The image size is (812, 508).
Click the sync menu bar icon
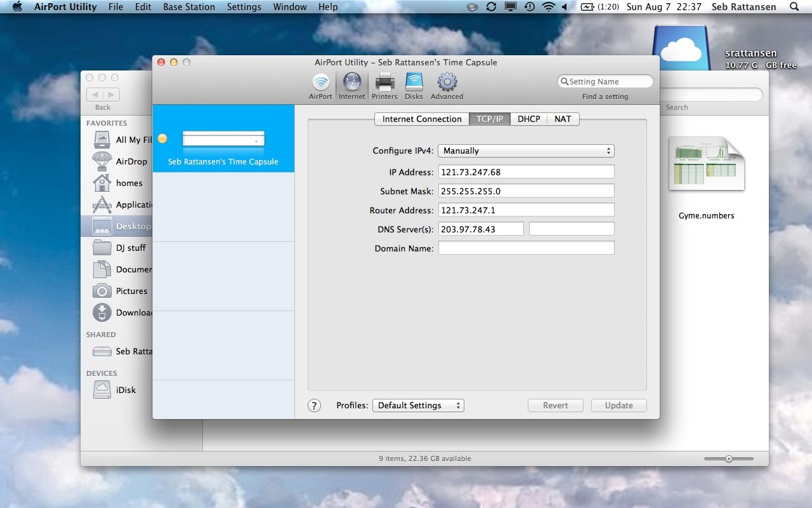point(491,7)
